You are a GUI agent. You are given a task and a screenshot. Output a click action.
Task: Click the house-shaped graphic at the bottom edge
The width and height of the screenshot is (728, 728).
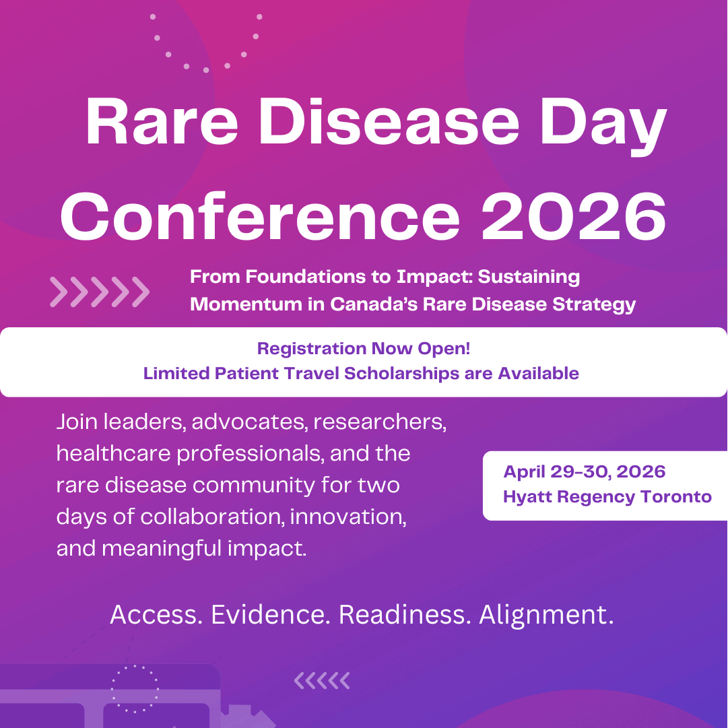pyautogui.click(x=251, y=716)
